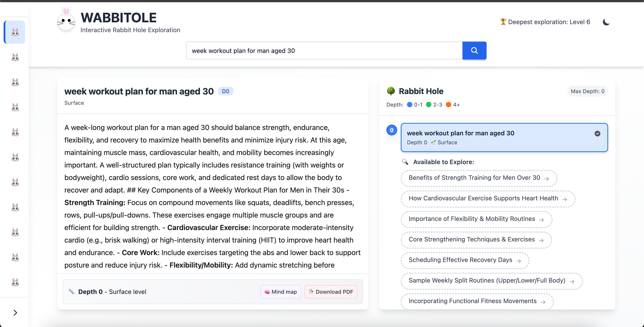Toggle dark mode with the moon icon
644x327 pixels.
click(x=606, y=22)
